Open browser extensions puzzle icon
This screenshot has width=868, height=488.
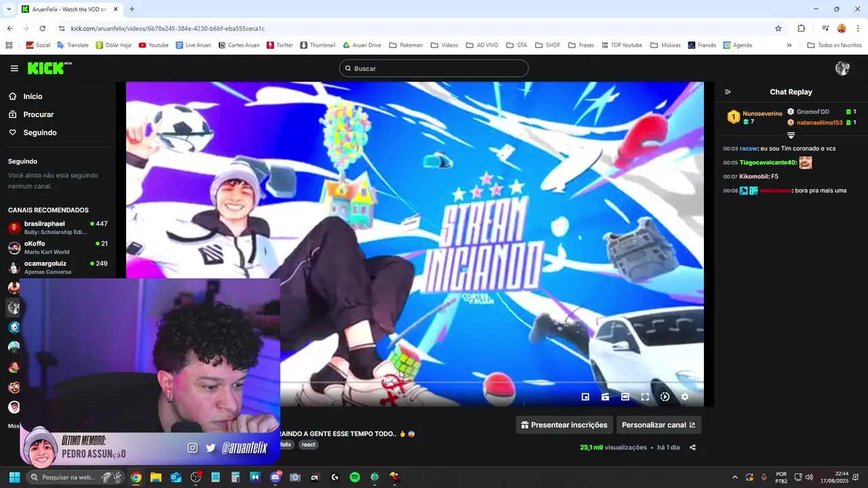click(x=802, y=28)
